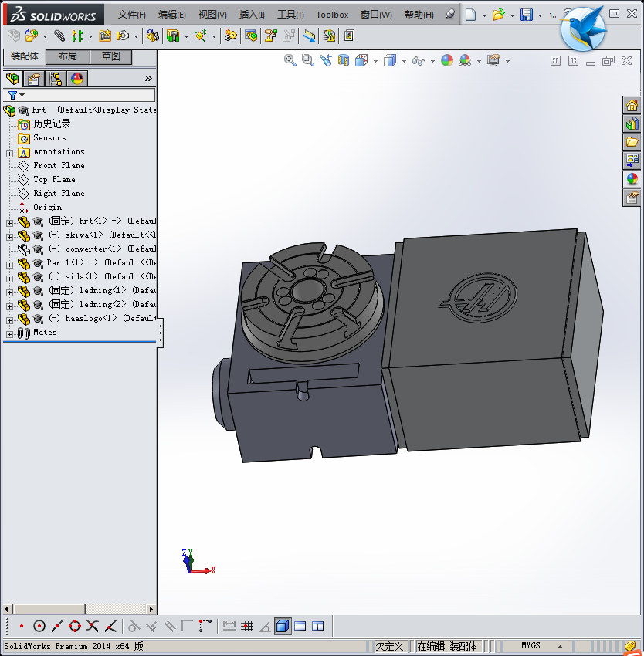The image size is (644, 656).
Task: Click the Apply Scene icon
Action: (x=465, y=61)
